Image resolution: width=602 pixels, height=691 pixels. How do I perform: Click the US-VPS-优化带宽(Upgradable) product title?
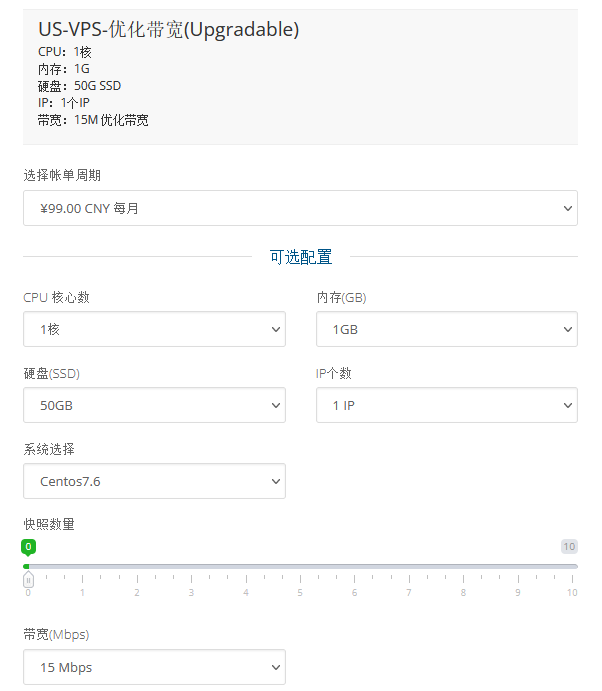point(168,30)
